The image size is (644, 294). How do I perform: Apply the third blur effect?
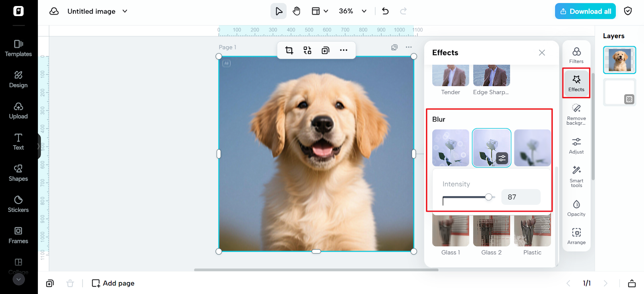[x=532, y=148]
